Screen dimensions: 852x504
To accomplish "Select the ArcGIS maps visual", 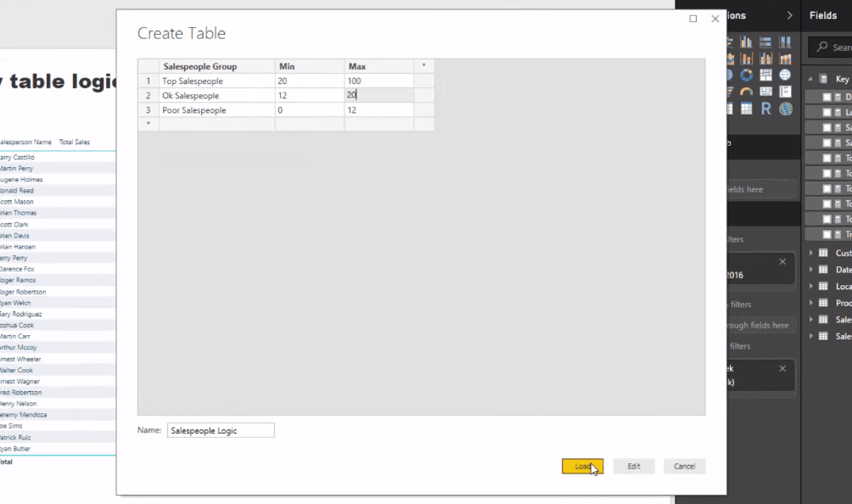I will 785,109.
